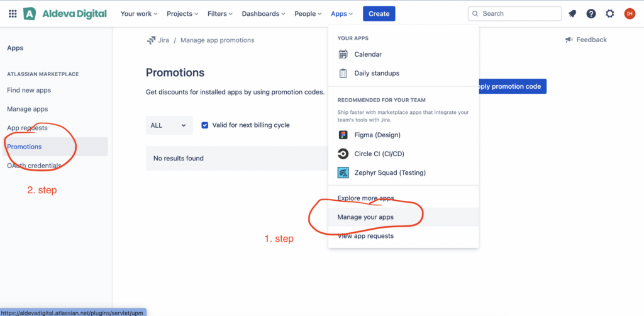Image resolution: width=644 pixels, height=316 pixels.
Task: Click the Aldeva Digital logo
Action: click(65, 14)
